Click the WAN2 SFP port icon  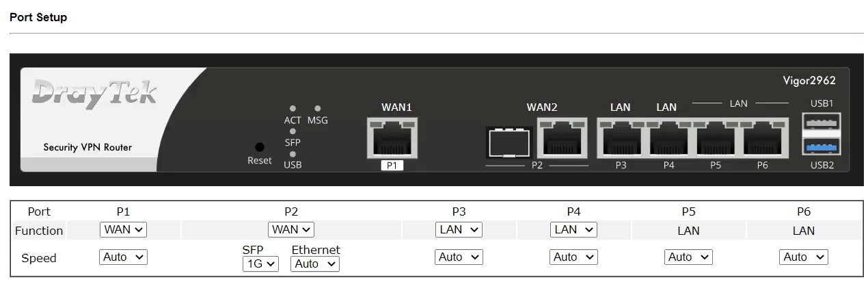[x=510, y=142]
